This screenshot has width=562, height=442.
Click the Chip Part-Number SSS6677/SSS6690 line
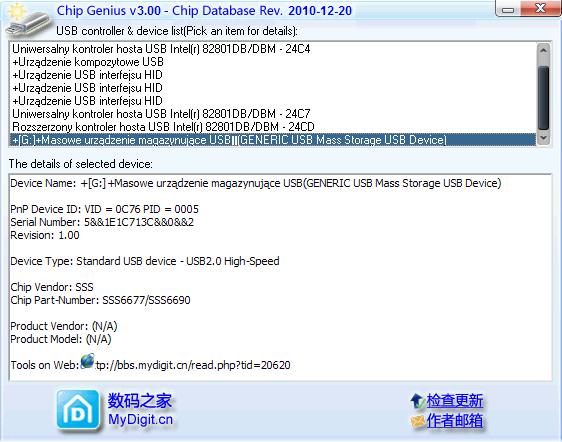(x=100, y=300)
